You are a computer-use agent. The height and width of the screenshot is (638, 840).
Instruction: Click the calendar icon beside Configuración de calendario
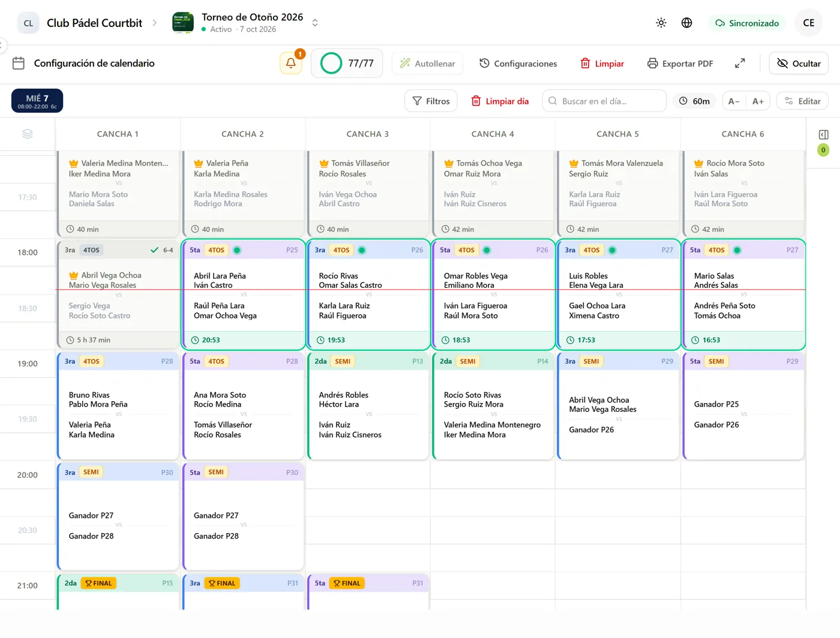[19, 63]
